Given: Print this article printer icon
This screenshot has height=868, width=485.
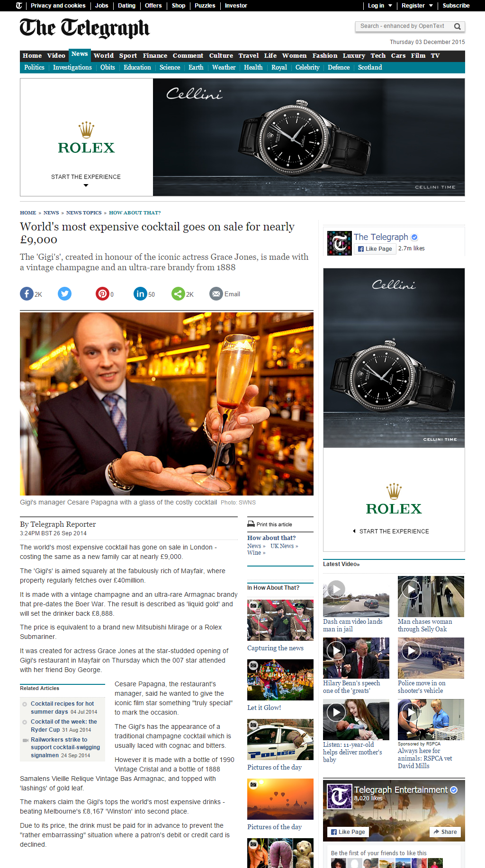Looking at the screenshot, I should [x=251, y=524].
